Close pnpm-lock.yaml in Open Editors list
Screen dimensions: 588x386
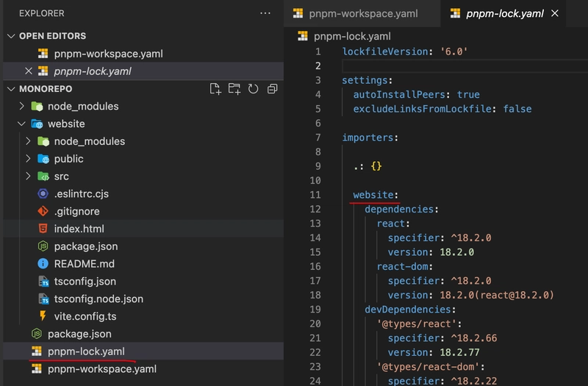[29, 71]
